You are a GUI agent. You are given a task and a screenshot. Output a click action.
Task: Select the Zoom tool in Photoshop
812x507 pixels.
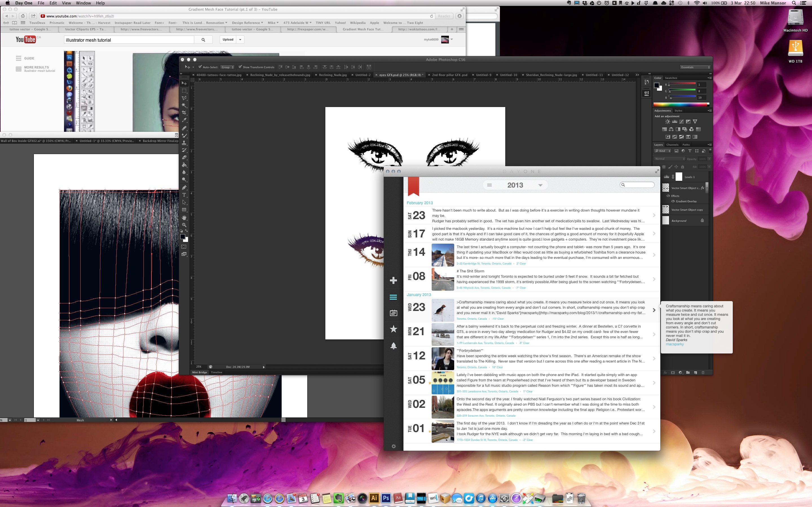(x=184, y=225)
